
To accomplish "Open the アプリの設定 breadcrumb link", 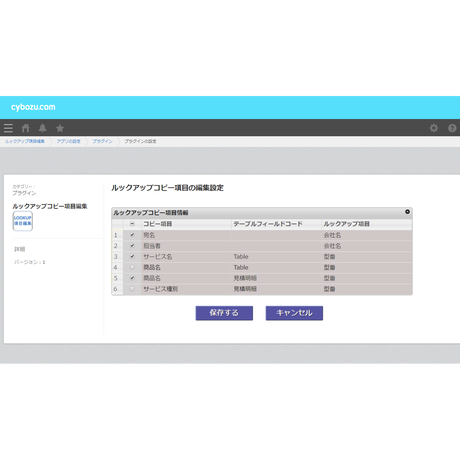I will [x=68, y=141].
